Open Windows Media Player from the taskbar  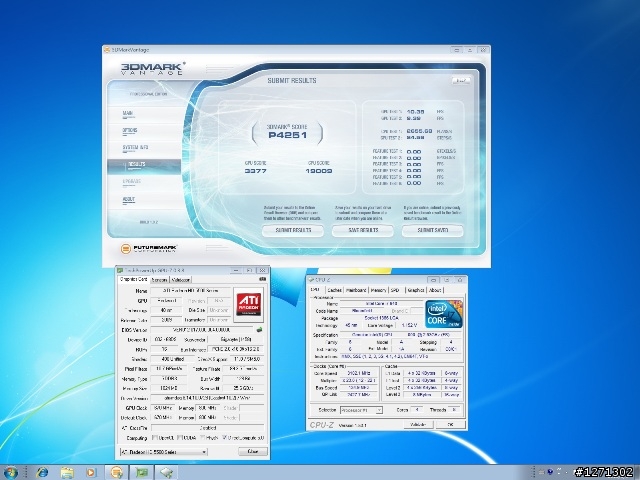[91, 473]
